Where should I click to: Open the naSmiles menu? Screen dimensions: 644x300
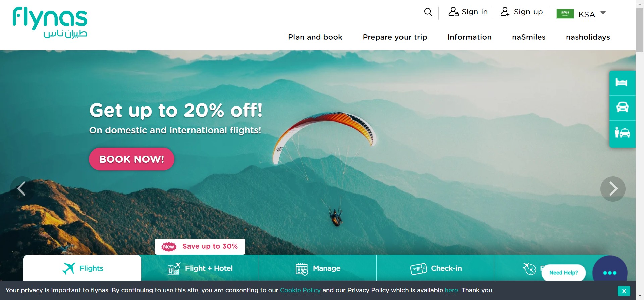tap(529, 37)
